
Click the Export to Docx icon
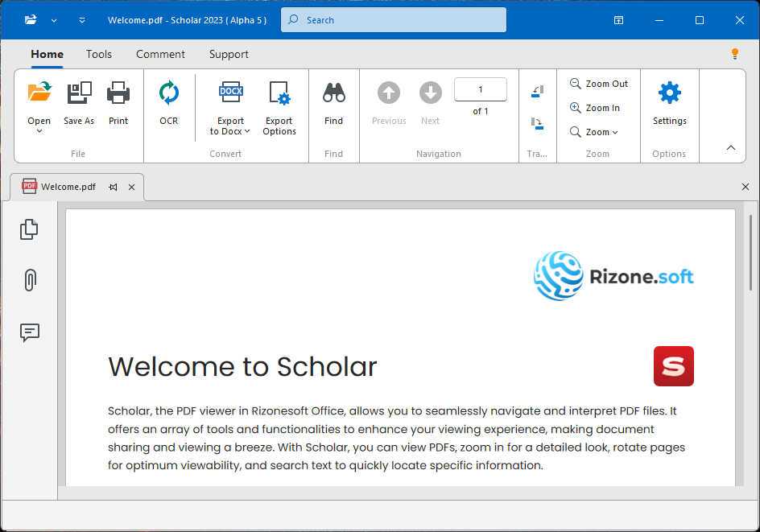click(x=231, y=92)
